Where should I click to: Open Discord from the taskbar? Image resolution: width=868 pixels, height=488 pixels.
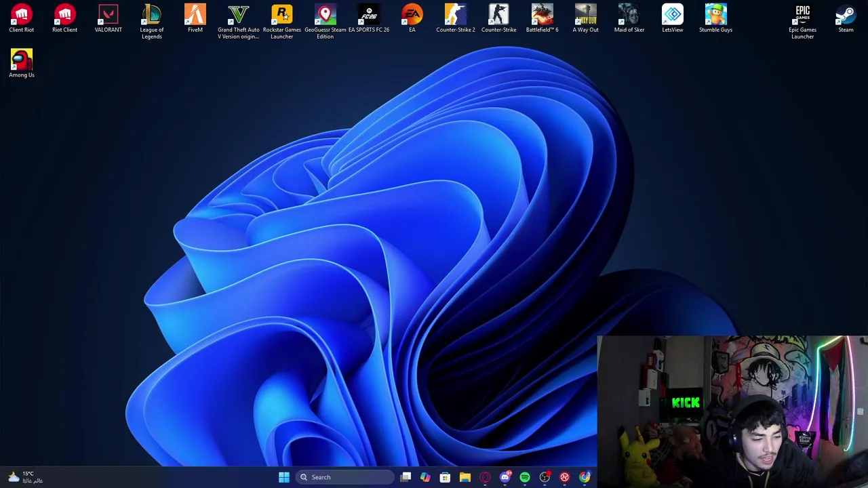pyautogui.click(x=505, y=477)
